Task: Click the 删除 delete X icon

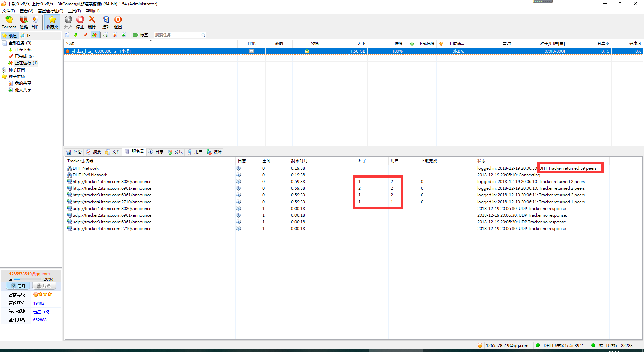Action: [92, 20]
